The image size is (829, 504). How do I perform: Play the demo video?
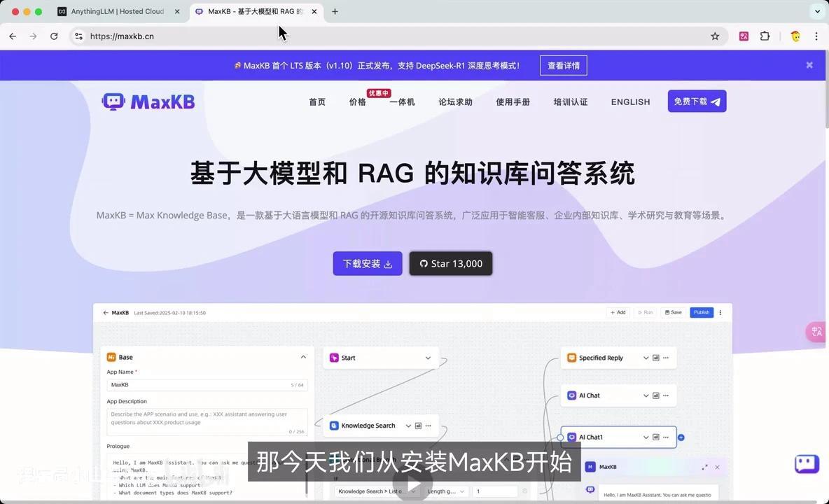coord(413,484)
